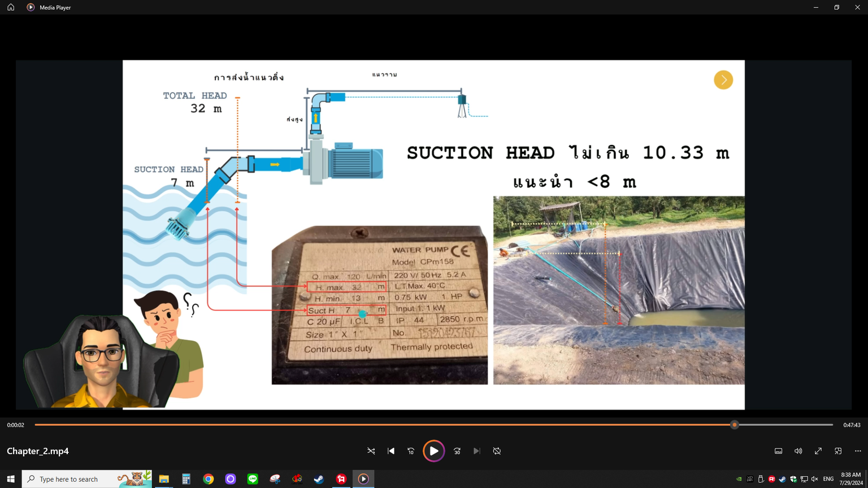Switch to mini player view
The image size is (868, 488).
(838, 451)
